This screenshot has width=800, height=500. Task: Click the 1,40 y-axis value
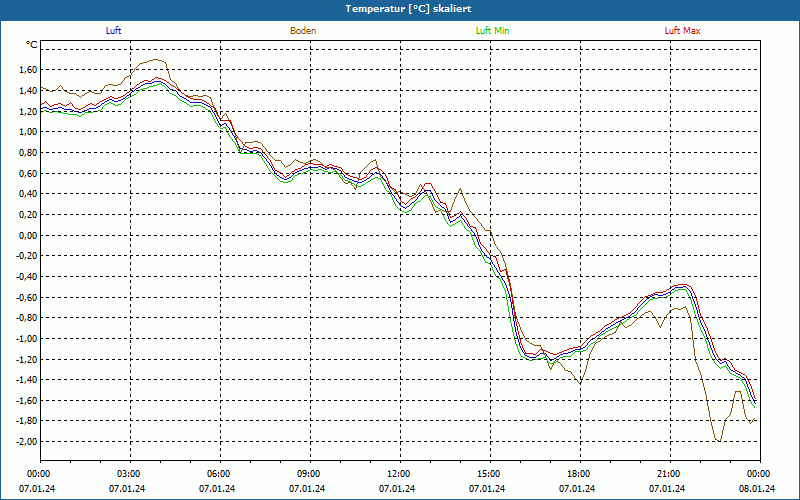point(29,90)
